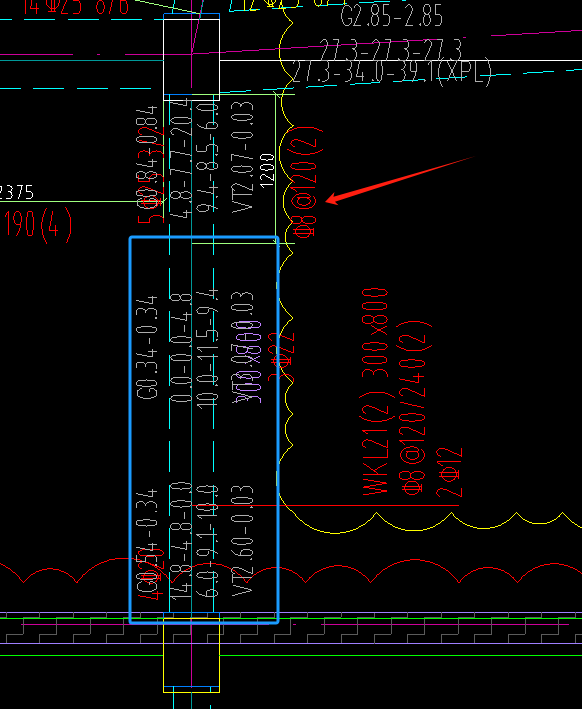
Task: Click the G2.85-2.85 beam label
Action: pos(391,16)
